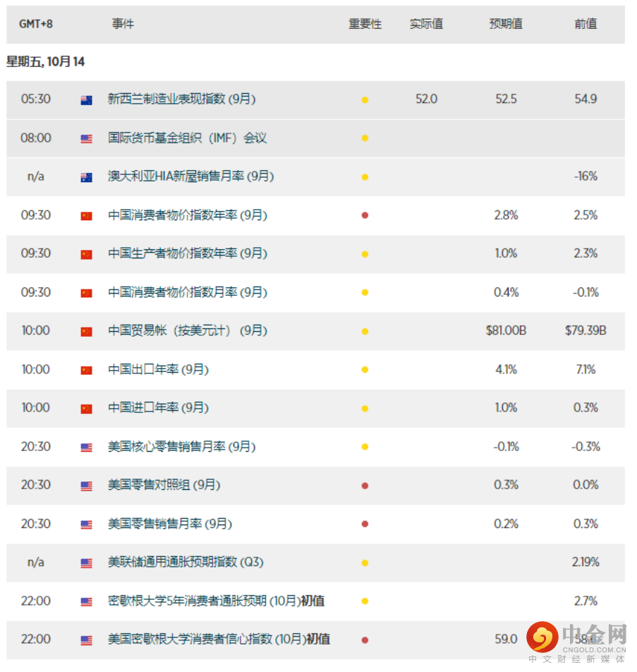This screenshot has width=637, height=672.
Task: Open event 美国核心零售销售月率 (9月)
Action: (181, 447)
